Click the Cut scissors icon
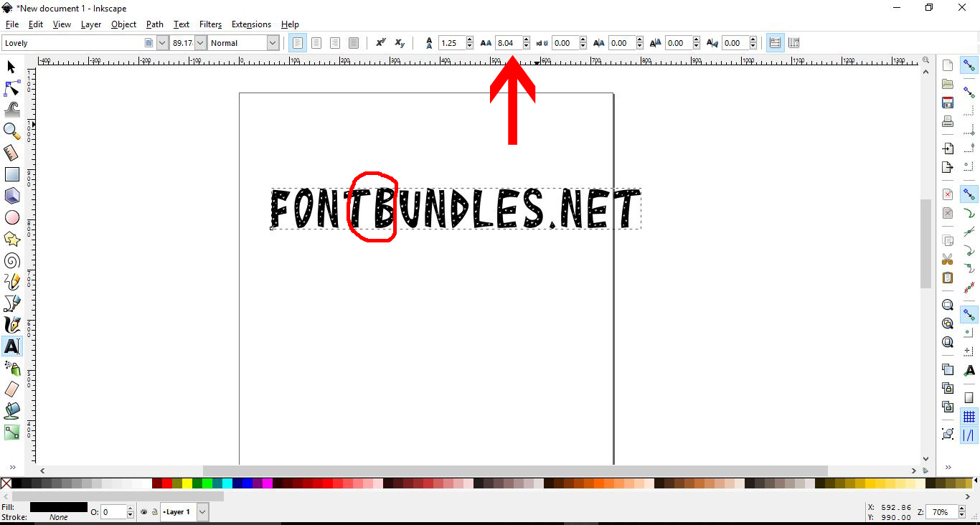This screenshot has width=980, height=525. point(948,260)
